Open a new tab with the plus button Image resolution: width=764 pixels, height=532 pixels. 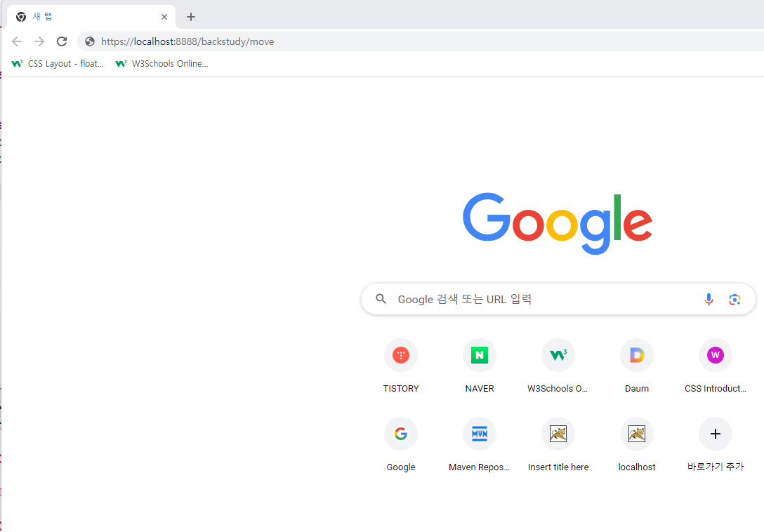point(191,17)
